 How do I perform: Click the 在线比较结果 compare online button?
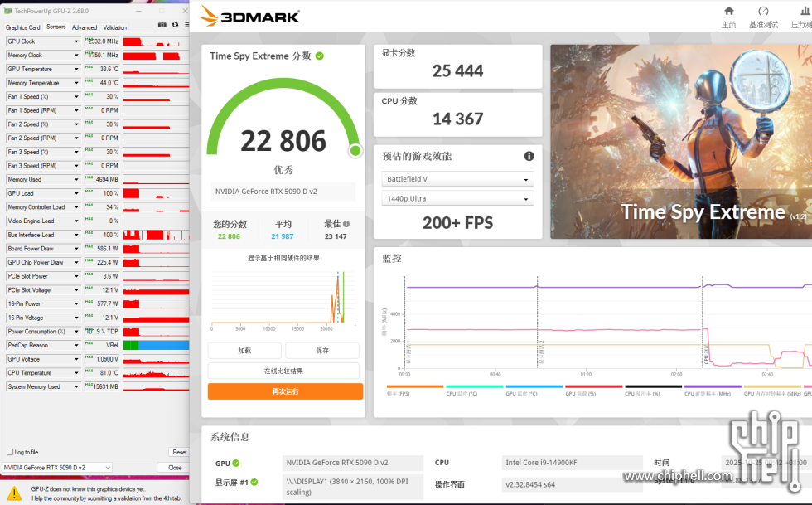(283, 371)
